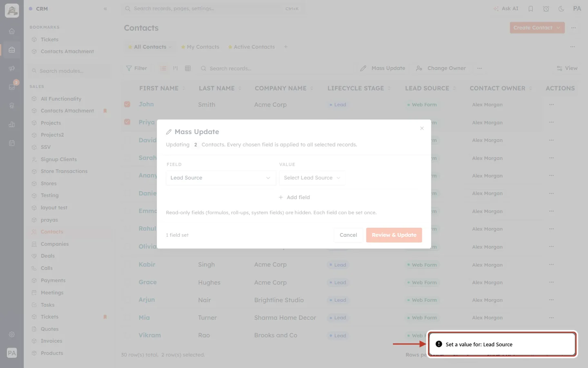Viewport: 588px width, 368px height.
Task: Expand the All Contacts view chevron
Action: [170, 47]
